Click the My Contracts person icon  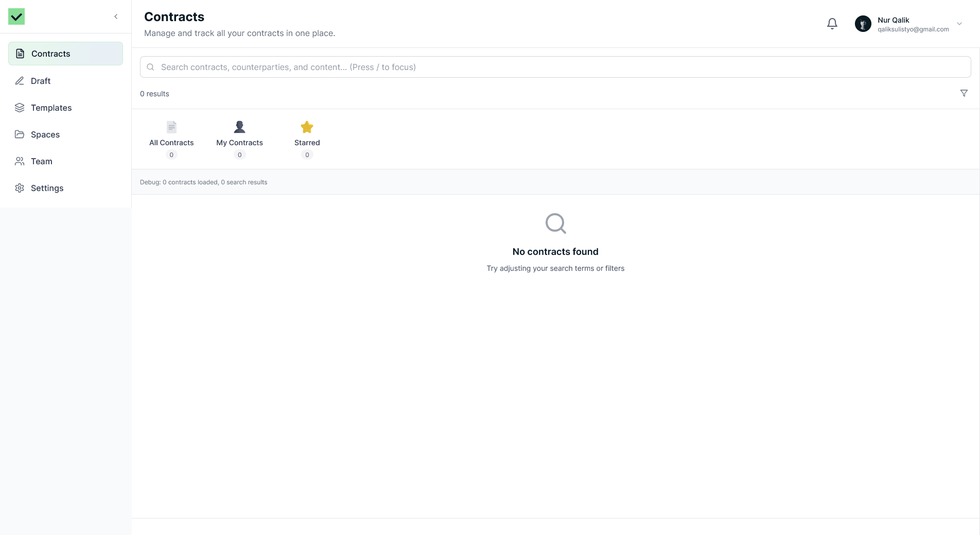239,127
